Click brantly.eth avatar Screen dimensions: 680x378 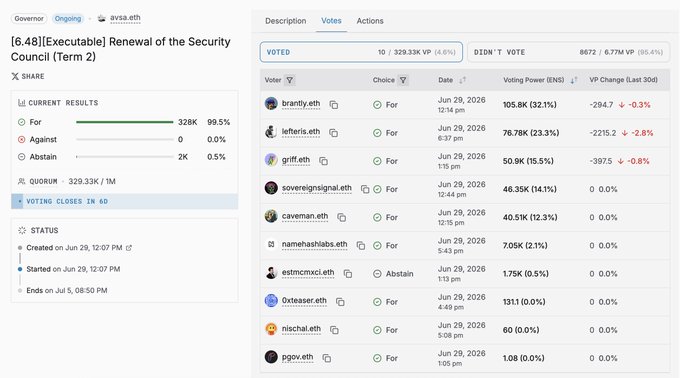point(271,104)
